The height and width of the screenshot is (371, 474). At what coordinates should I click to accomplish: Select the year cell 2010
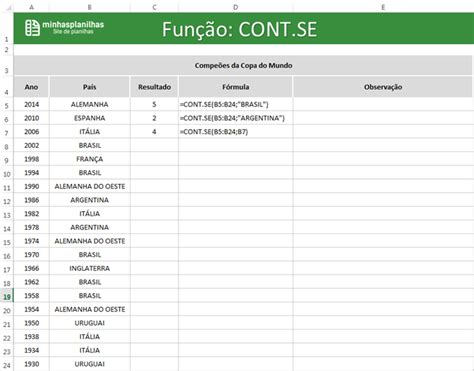click(31, 118)
